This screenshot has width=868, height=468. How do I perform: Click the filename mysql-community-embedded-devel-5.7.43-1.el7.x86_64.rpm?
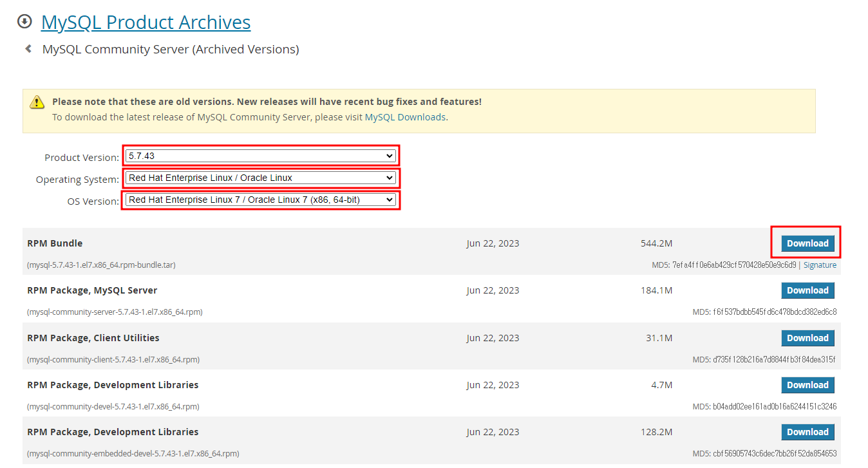tap(133, 453)
